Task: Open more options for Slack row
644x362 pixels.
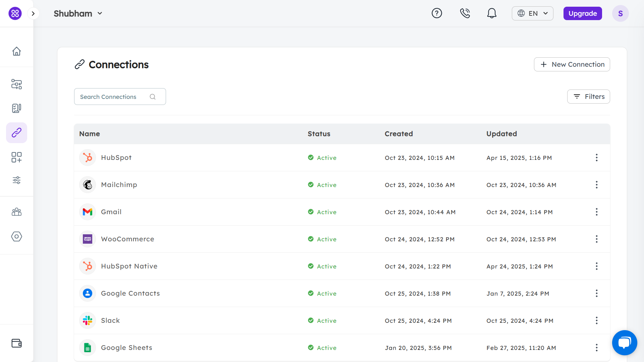Action: pyautogui.click(x=596, y=320)
